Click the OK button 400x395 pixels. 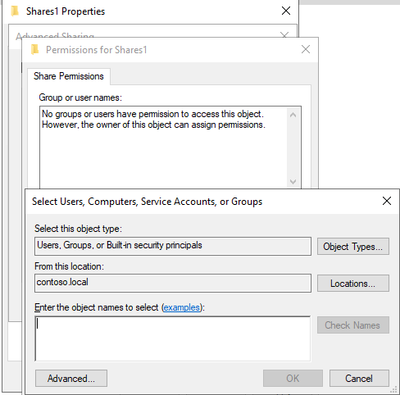293,378
